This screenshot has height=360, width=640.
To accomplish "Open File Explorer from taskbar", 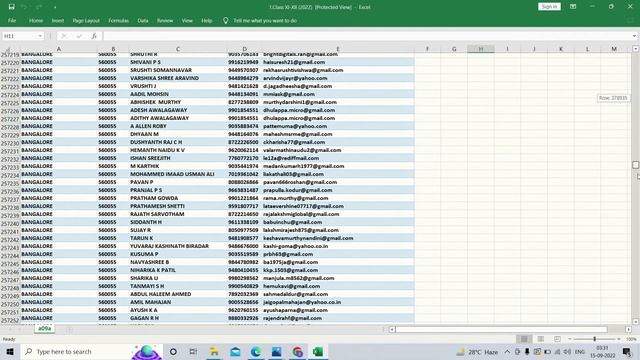I will pyautogui.click(x=214, y=351).
